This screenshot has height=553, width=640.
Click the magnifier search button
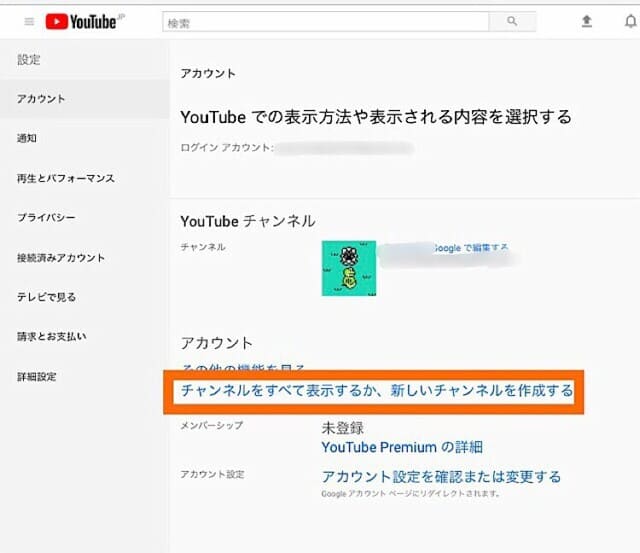tap(512, 22)
